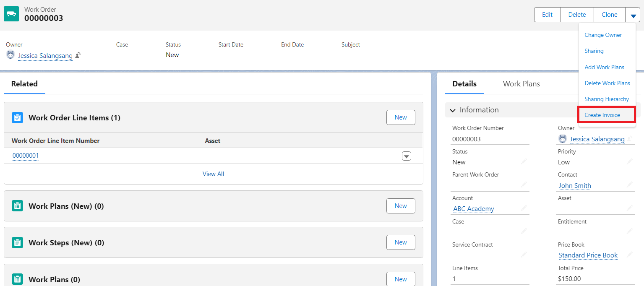Choose Add Work Plans menu option
Viewport: 644px width, 286px height.
pyautogui.click(x=604, y=67)
